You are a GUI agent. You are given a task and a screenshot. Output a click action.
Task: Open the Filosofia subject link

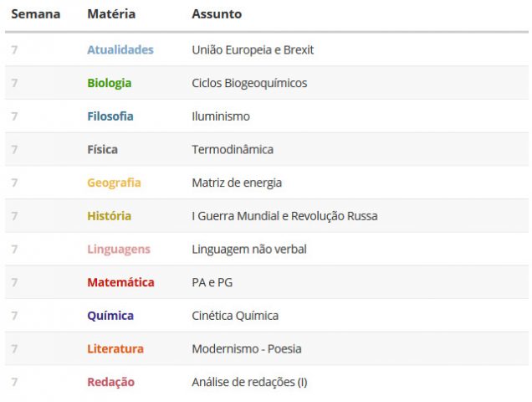pos(110,116)
